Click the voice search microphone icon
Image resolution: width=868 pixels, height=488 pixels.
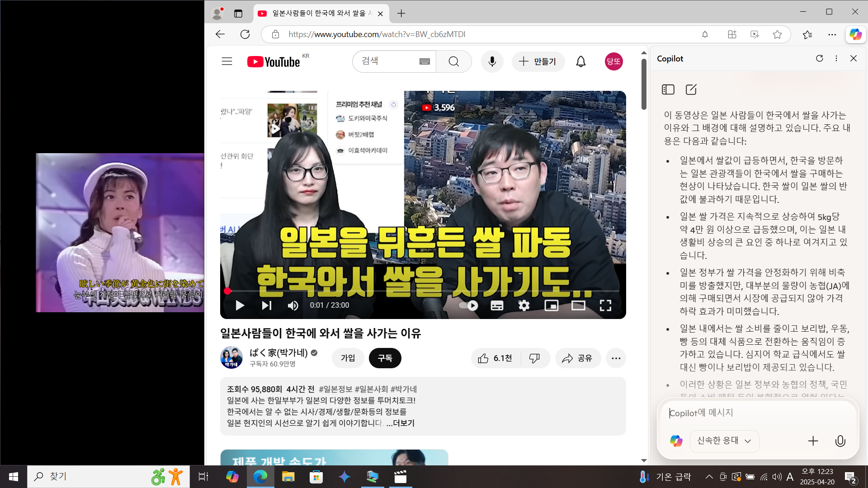pos(492,61)
